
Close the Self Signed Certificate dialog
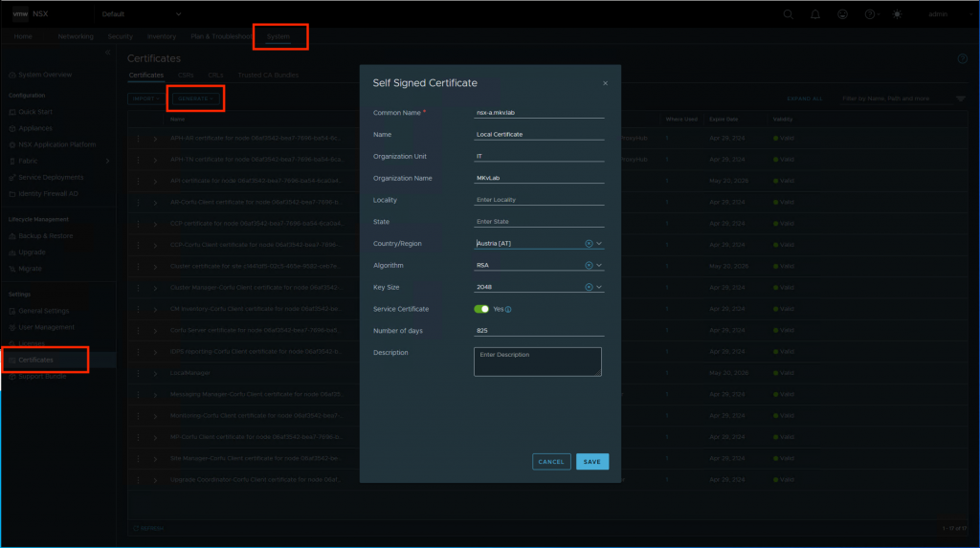click(x=605, y=83)
